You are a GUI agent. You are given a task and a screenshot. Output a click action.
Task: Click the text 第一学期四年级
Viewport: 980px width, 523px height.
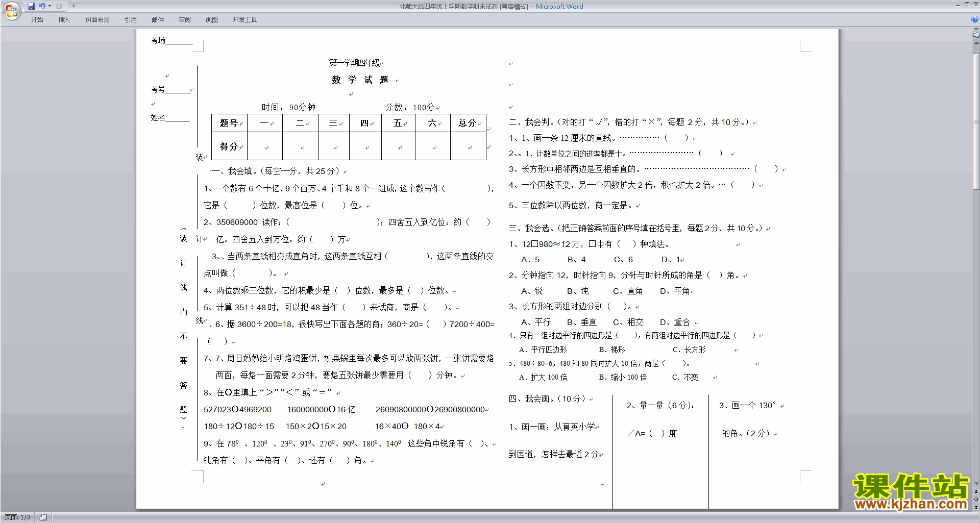pyautogui.click(x=355, y=63)
